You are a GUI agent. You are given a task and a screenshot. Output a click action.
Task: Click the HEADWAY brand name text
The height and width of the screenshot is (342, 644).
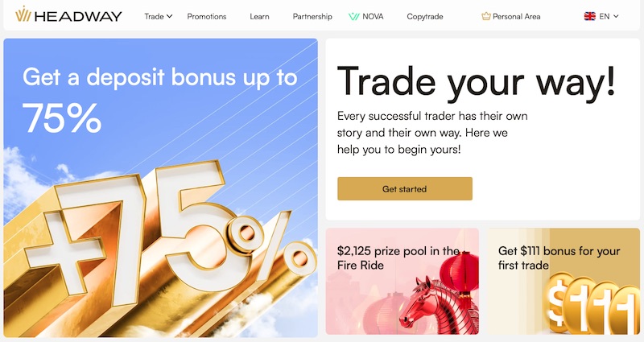point(79,16)
